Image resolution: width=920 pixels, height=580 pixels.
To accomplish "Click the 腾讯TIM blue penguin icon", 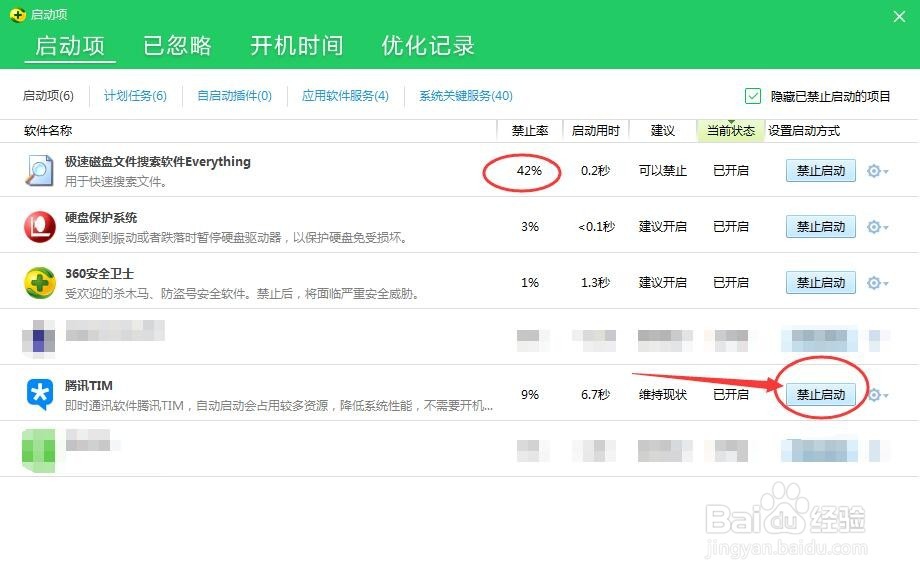I will coord(39,393).
